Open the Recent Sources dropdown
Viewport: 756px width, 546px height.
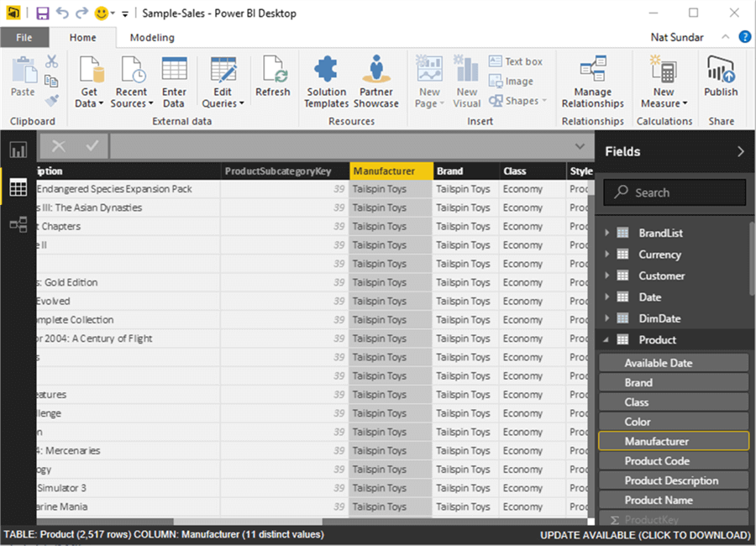pyautogui.click(x=131, y=82)
